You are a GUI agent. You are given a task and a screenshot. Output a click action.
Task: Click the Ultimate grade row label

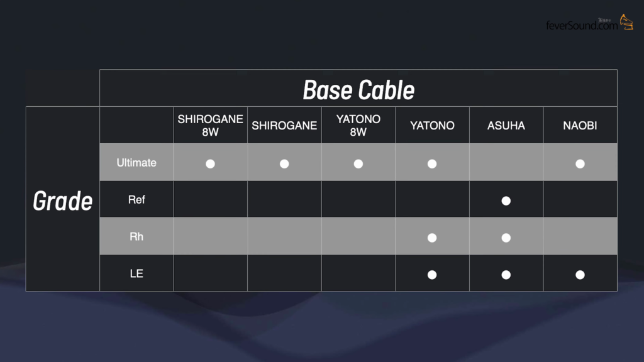136,163
